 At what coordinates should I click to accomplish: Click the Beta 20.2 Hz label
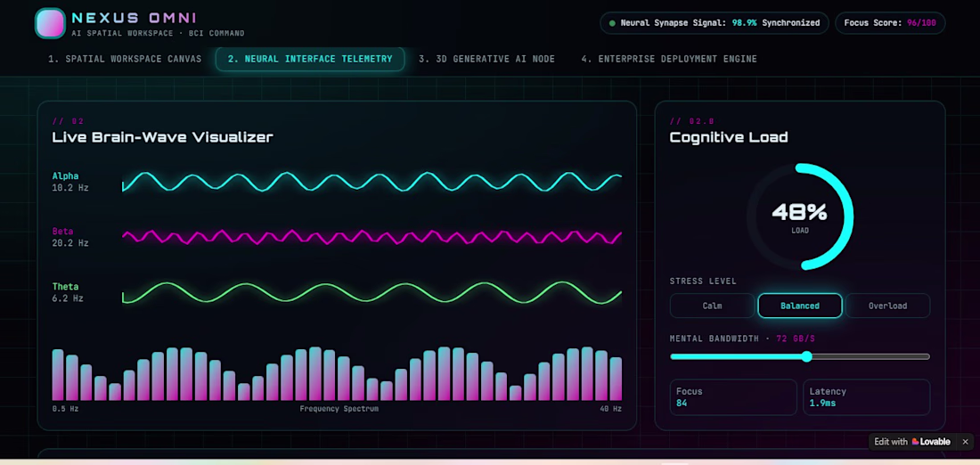[70, 237]
